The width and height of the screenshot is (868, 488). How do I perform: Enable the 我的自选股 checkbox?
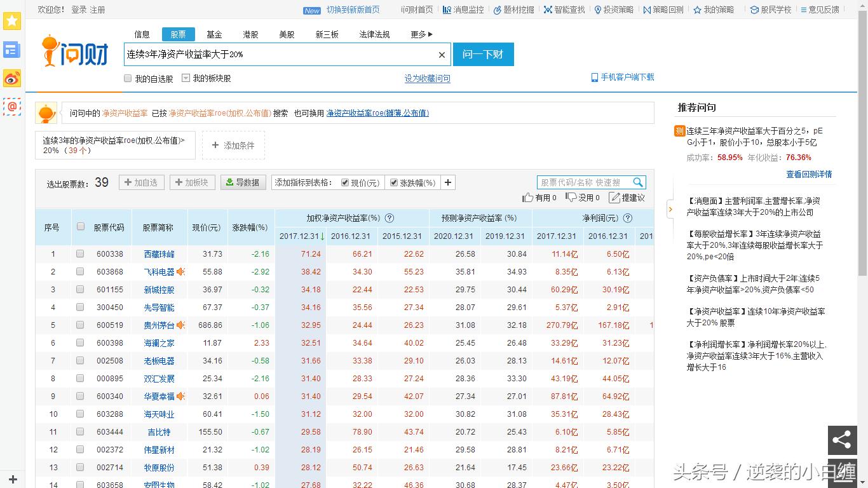(x=128, y=76)
